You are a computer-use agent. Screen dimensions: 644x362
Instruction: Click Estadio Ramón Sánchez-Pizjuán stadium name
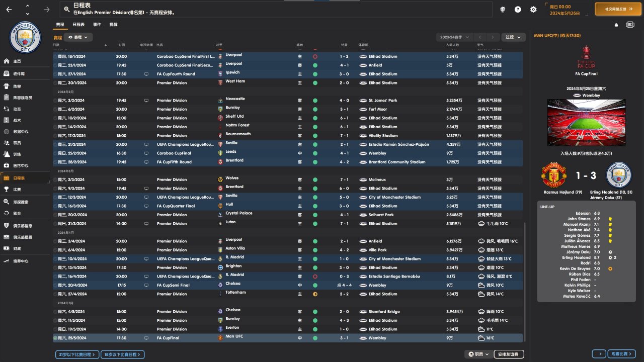tap(399, 144)
